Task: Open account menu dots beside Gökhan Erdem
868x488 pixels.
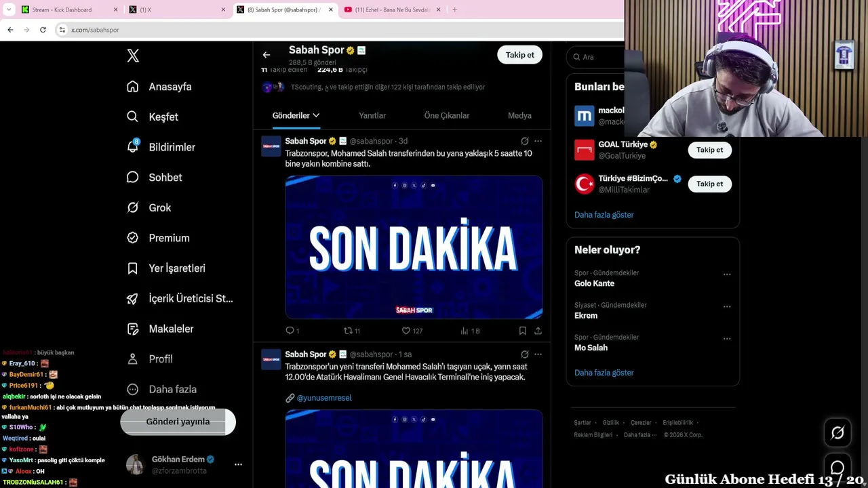Action: pos(238,464)
